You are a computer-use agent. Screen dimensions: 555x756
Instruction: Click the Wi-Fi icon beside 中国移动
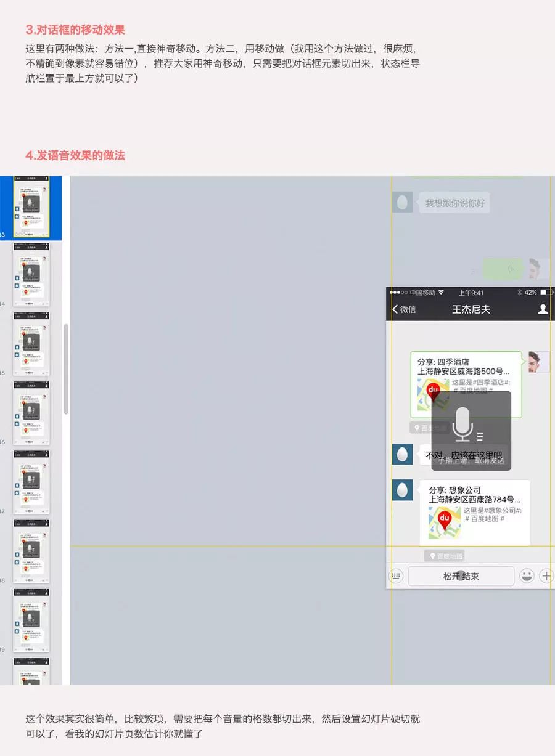coord(441,292)
